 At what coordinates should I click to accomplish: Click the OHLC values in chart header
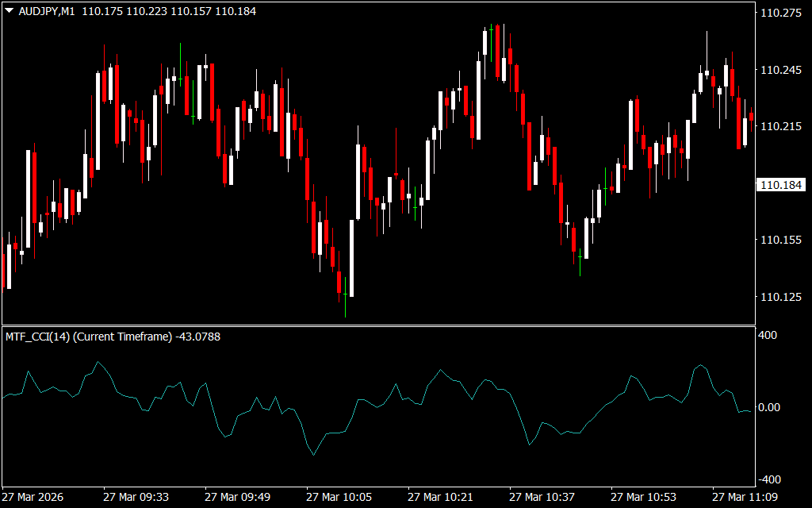tap(169, 12)
